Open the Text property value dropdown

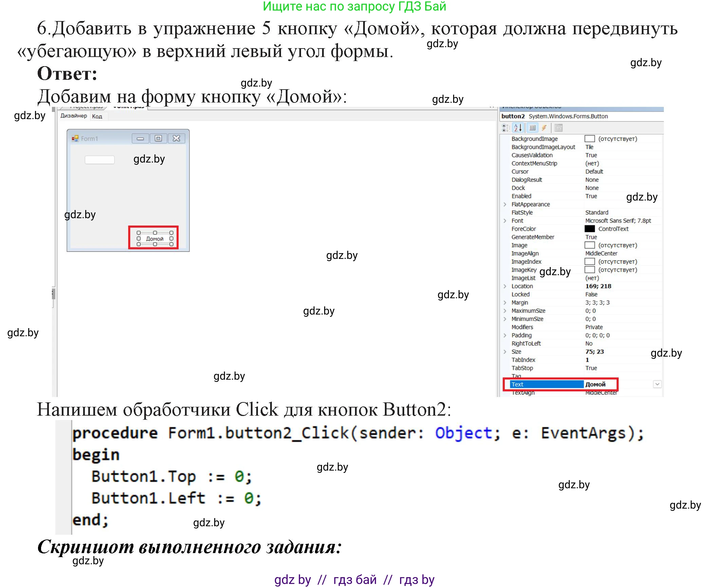657,384
